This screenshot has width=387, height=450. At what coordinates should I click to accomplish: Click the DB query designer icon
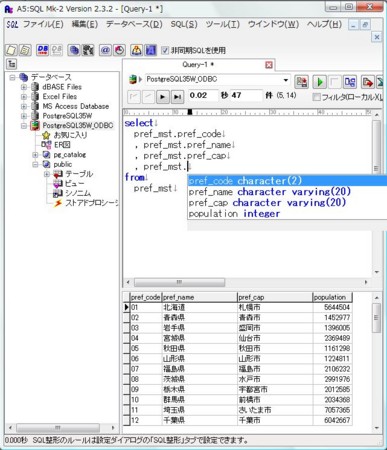pyautogui.click(x=350, y=82)
